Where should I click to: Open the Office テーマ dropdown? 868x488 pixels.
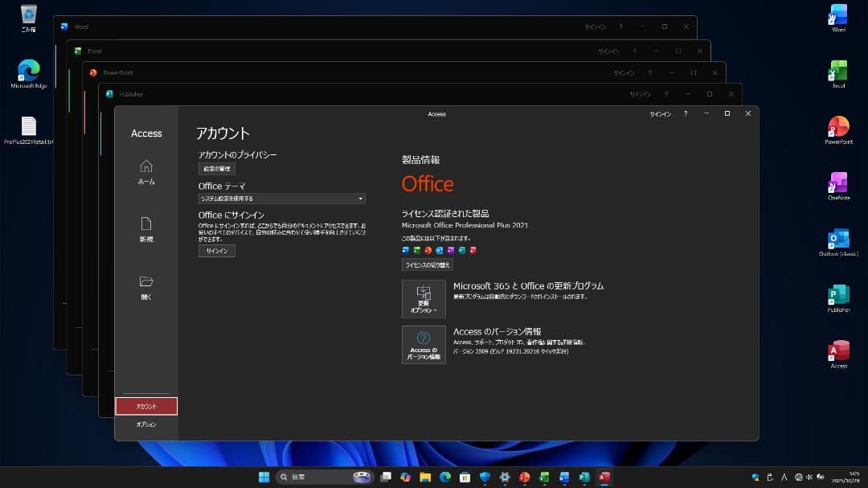point(280,199)
